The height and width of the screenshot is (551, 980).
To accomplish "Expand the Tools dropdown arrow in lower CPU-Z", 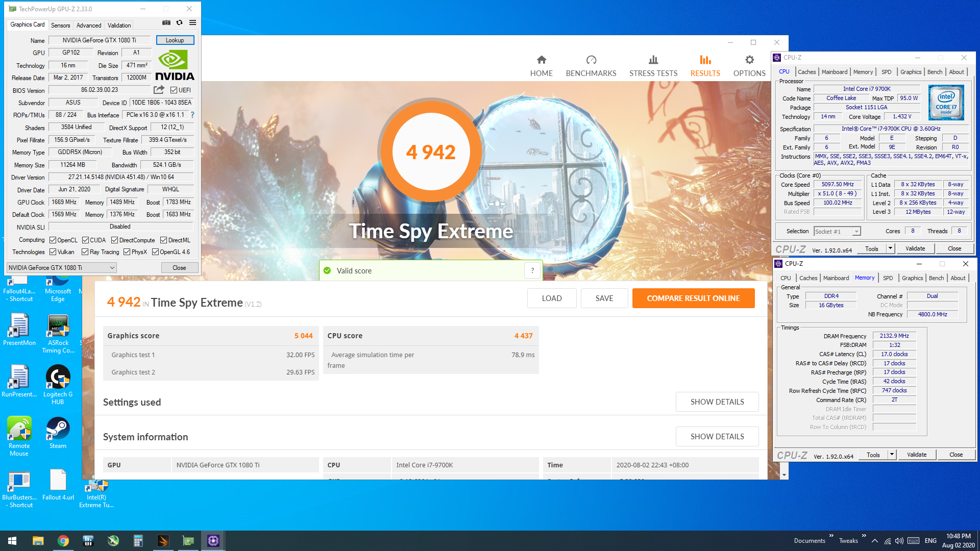I will click(892, 455).
